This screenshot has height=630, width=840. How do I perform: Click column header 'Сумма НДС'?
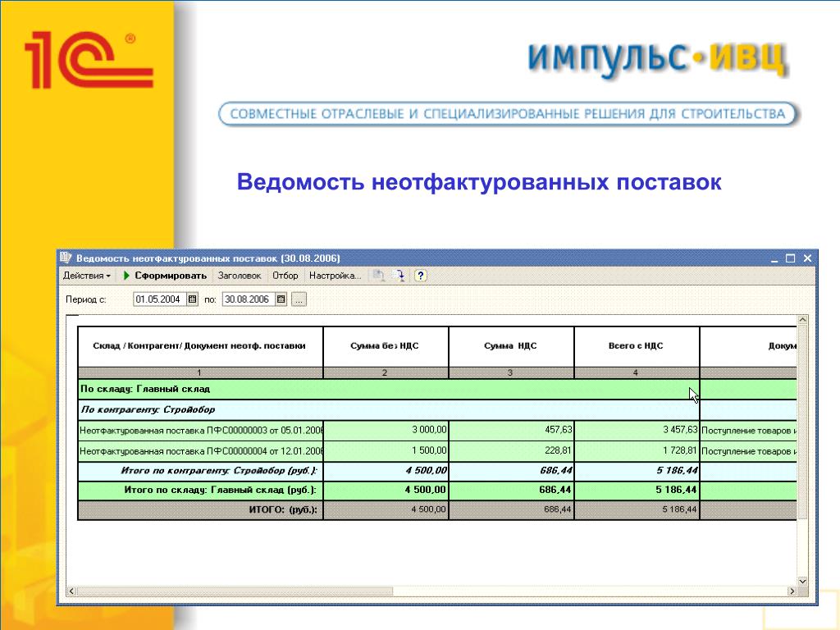tap(510, 346)
